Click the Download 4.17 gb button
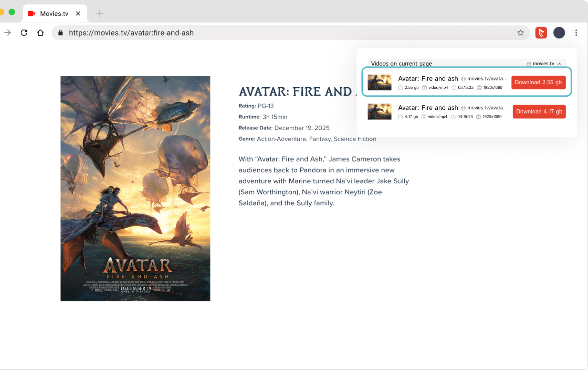The width and height of the screenshot is (588, 370). point(539,111)
